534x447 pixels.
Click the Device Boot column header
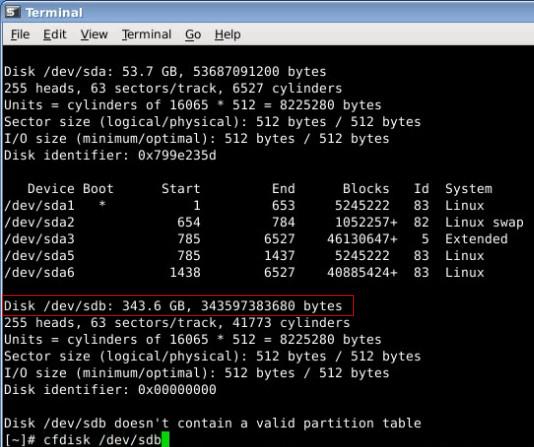point(70,188)
